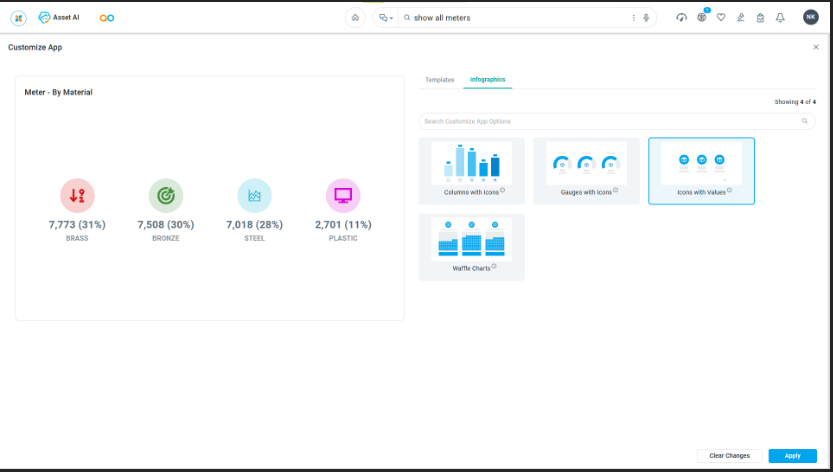
Task: Click the heart favorites icon
Action: [721, 18]
